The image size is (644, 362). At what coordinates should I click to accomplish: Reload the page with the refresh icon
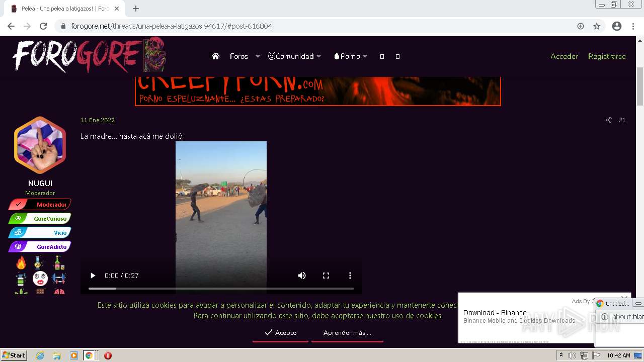[43, 26]
